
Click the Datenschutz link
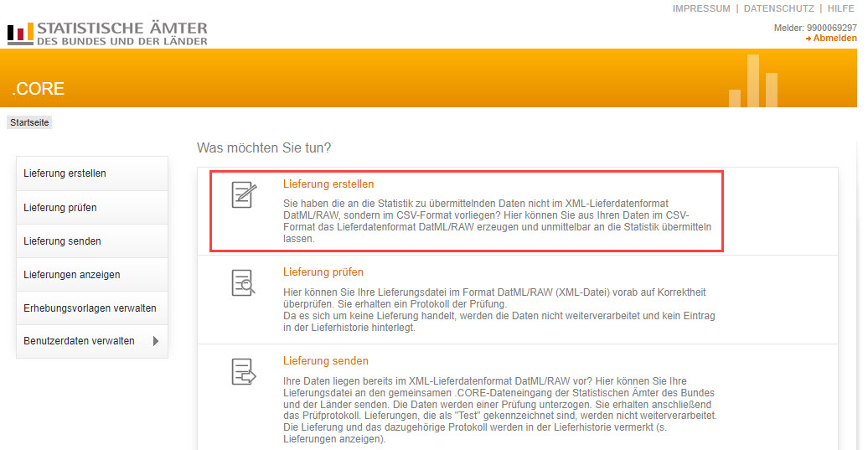pos(779,9)
